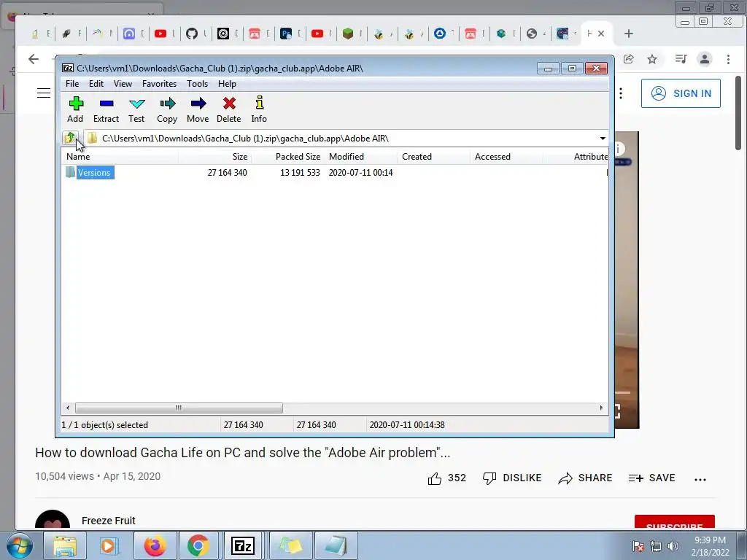
Task: Click the volume speaker tray icon
Action: pos(673,546)
